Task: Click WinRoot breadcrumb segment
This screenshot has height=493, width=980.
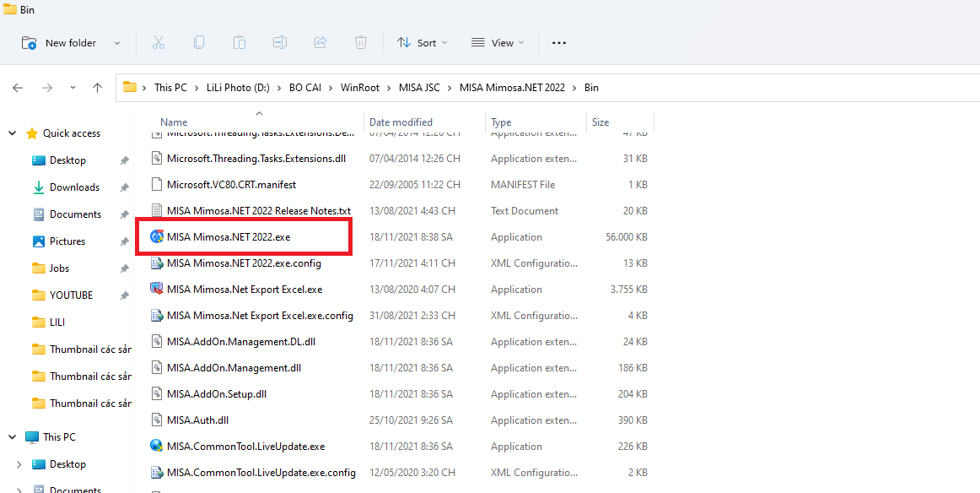Action: [360, 88]
